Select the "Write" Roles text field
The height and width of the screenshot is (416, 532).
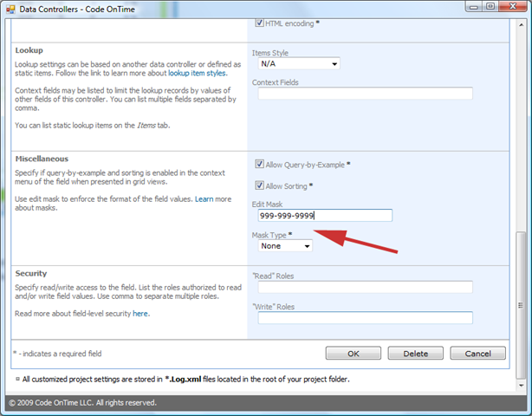coord(365,317)
